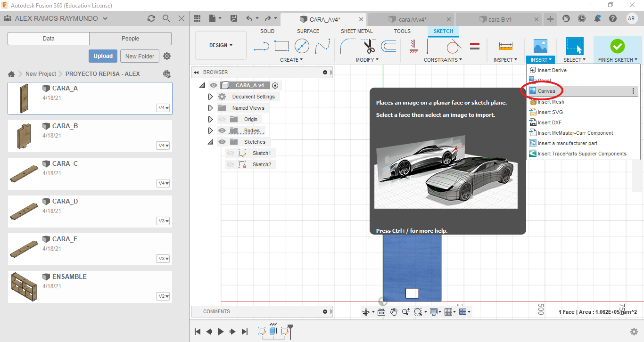Switch to the SURFACE tab
Image resolution: width=644 pixels, height=342 pixels.
(308, 31)
